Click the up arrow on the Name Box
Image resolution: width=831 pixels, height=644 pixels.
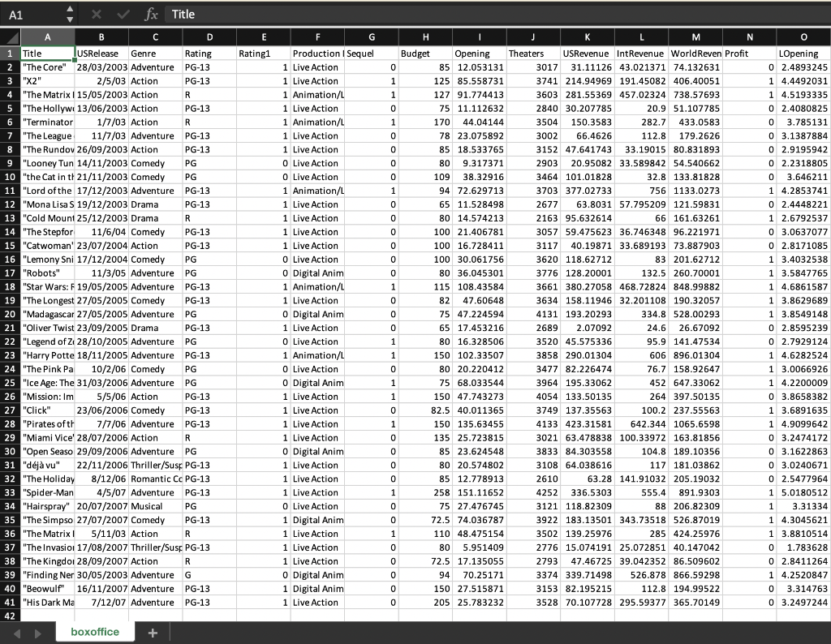70,10
